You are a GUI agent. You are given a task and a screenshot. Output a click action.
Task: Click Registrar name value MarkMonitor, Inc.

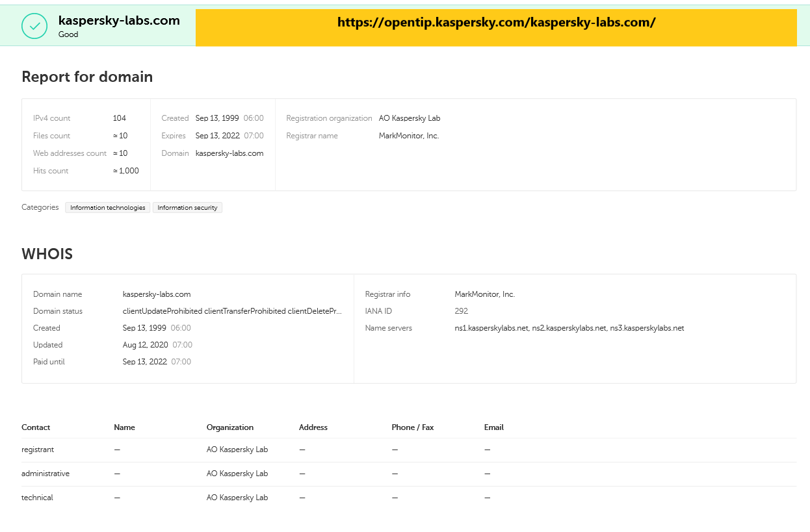click(409, 136)
